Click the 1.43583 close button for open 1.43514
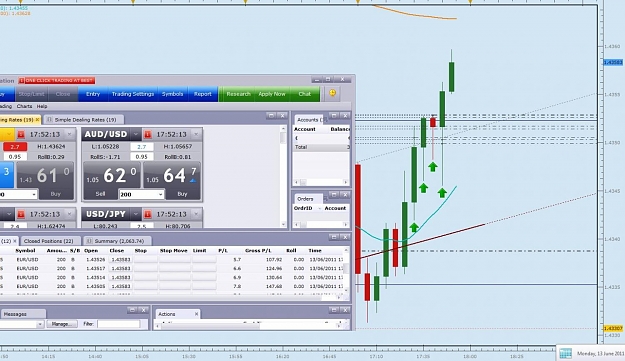 [x=121, y=277]
